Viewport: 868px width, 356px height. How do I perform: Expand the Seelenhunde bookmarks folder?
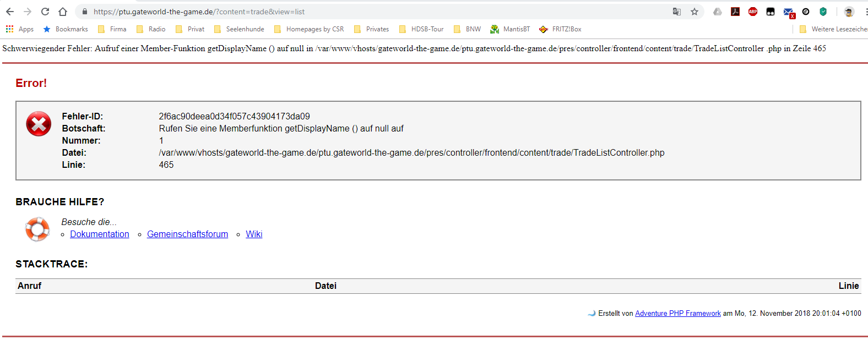[239, 29]
